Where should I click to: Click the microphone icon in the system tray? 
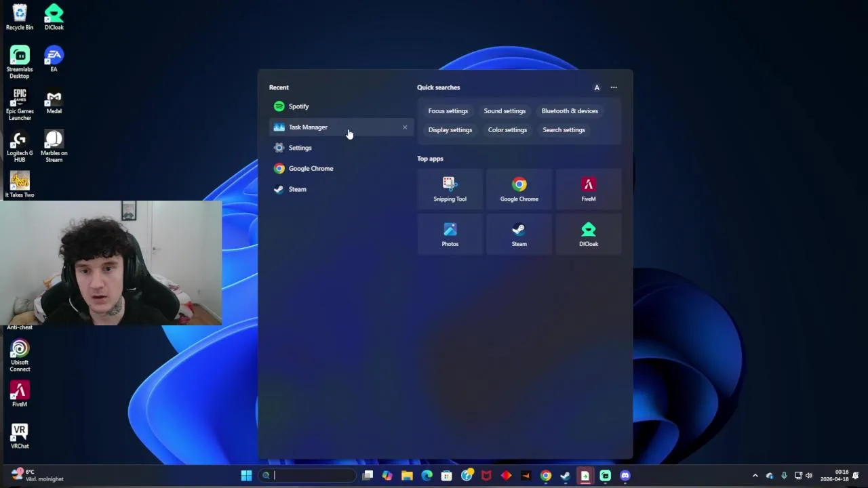tap(785, 476)
